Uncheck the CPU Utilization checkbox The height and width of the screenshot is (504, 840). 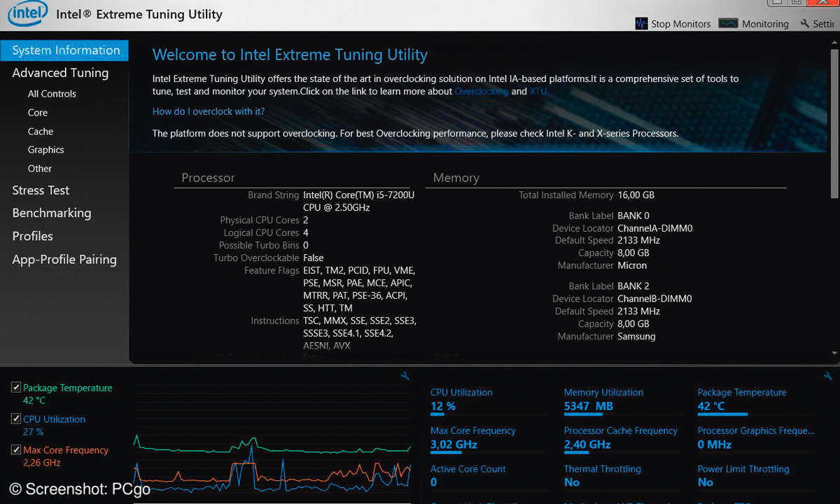coord(16,419)
